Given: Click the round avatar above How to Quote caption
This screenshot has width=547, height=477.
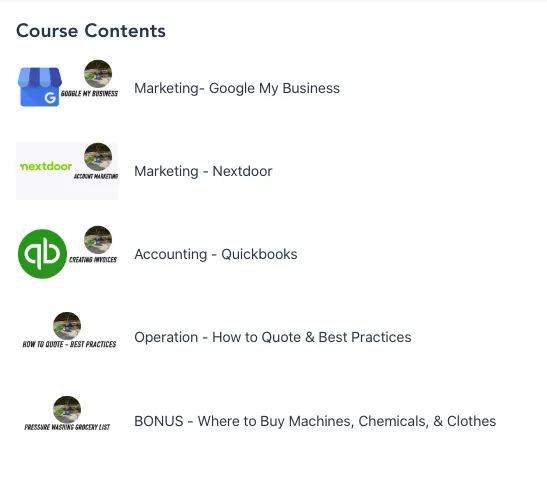Looking at the screenshot, I should coord(67,326).
